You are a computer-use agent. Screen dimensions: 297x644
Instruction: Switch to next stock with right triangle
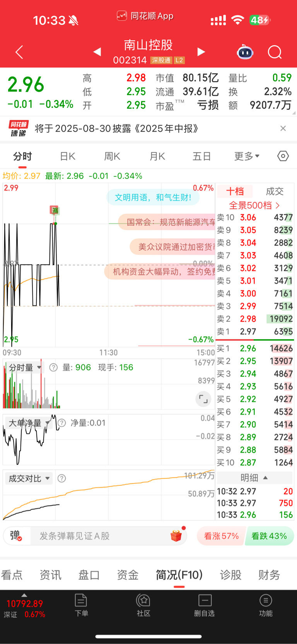201,52
